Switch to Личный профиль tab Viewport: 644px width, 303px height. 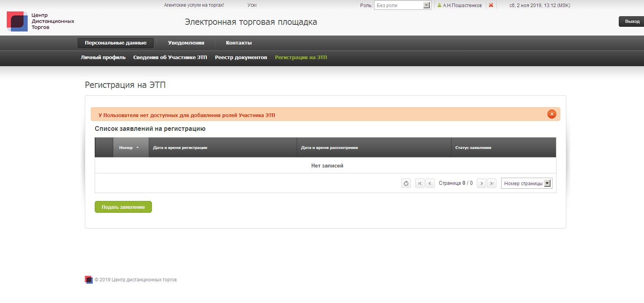(x=103, y=58)
